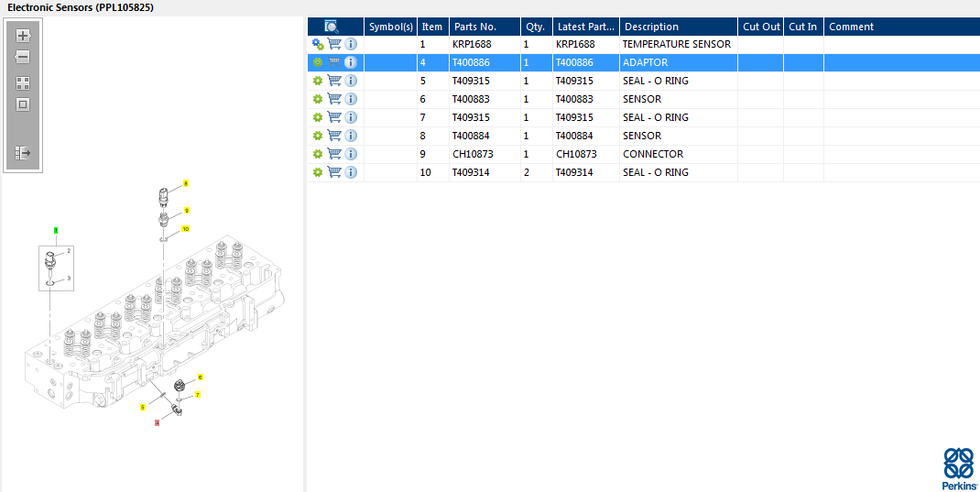Select the red highlighted callout in diagram
The image size is (980, 492).
click(x=158, y=423)
